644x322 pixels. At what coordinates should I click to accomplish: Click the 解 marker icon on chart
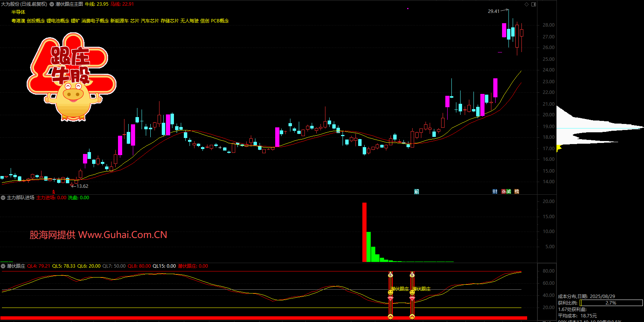[416, 192]
